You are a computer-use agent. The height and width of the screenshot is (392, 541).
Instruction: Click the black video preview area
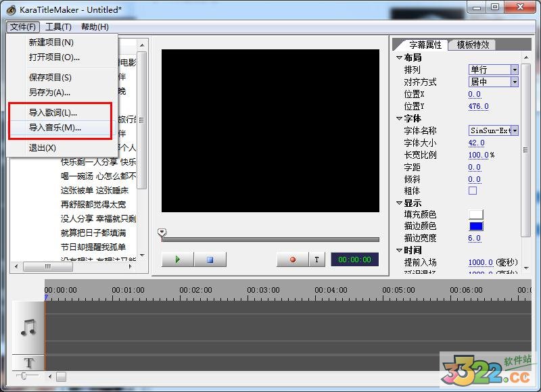270,130
